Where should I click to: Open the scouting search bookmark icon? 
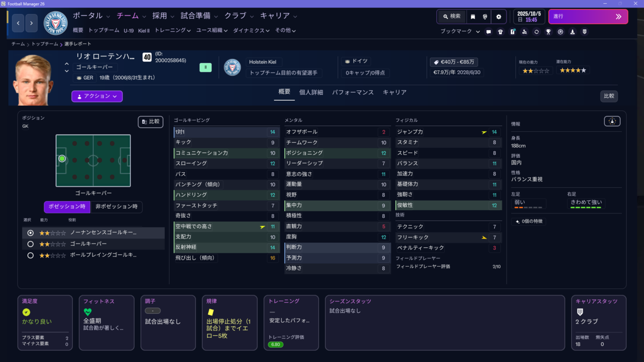click(524, 32)
